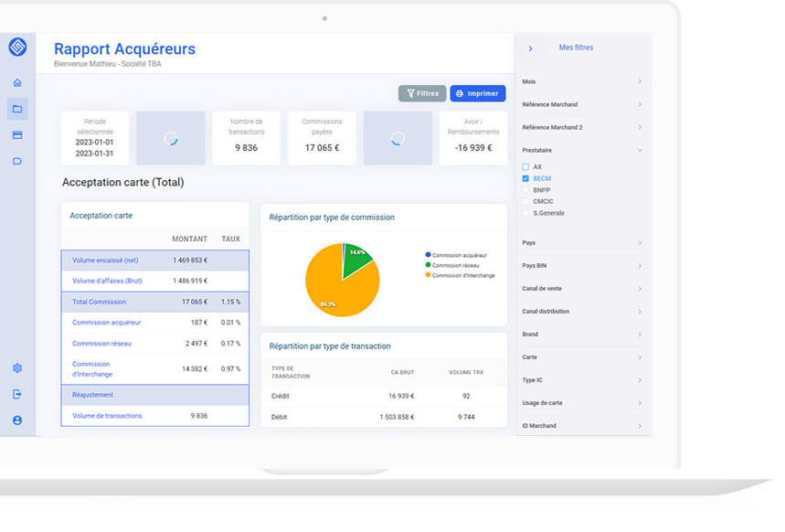Check the AX prestataire checkbox

[525, 167]
